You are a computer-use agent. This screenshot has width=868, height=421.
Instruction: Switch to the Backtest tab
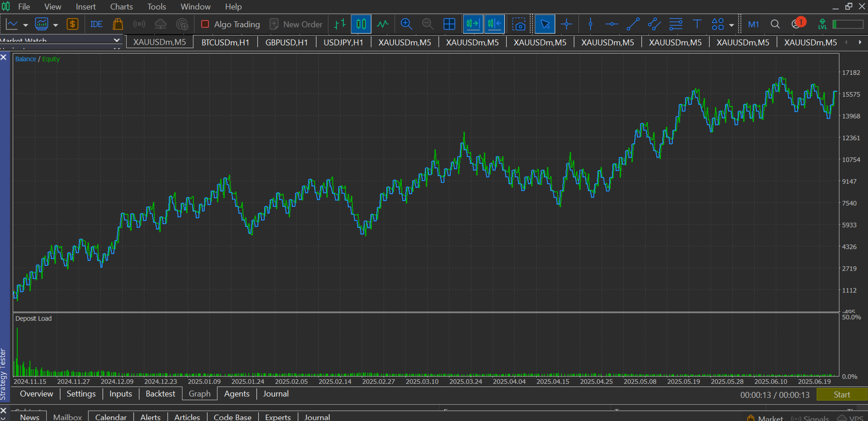[160, 394]
